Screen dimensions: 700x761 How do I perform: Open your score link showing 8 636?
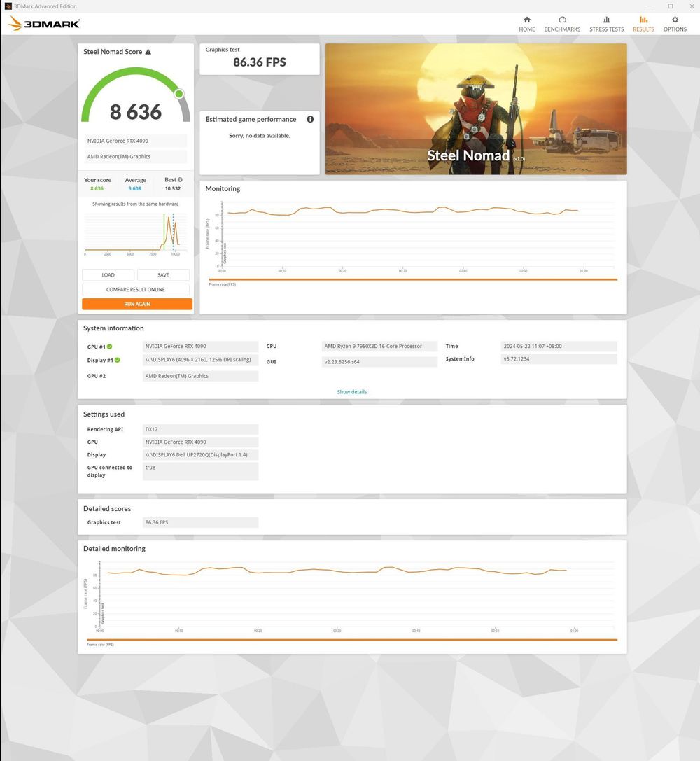click(97, 188)
